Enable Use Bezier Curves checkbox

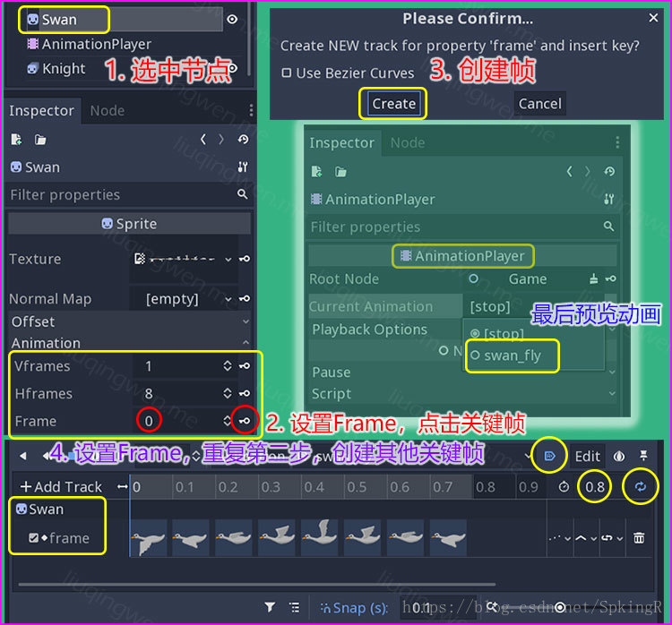point(286,73)
